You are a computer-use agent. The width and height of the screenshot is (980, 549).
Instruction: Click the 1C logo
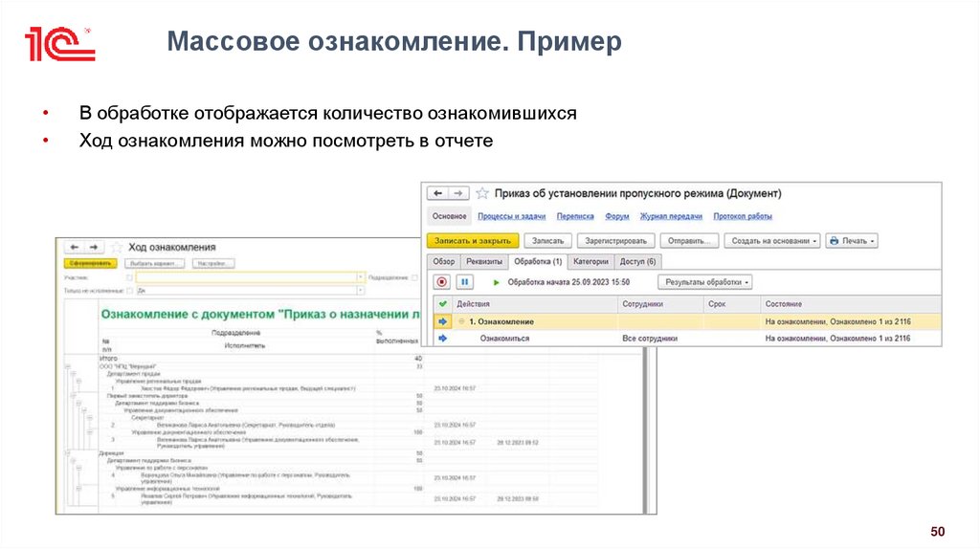[59, 44]
